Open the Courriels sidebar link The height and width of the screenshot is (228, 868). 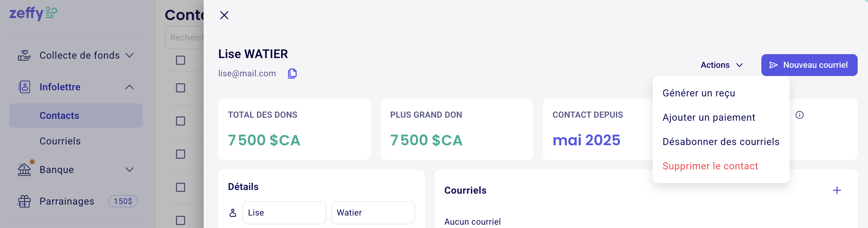tap(60, 141)
